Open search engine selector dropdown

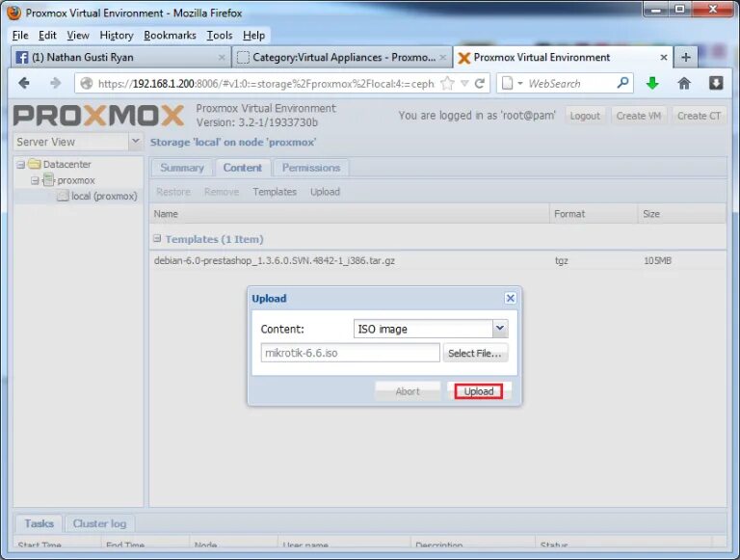pos(520,84)
